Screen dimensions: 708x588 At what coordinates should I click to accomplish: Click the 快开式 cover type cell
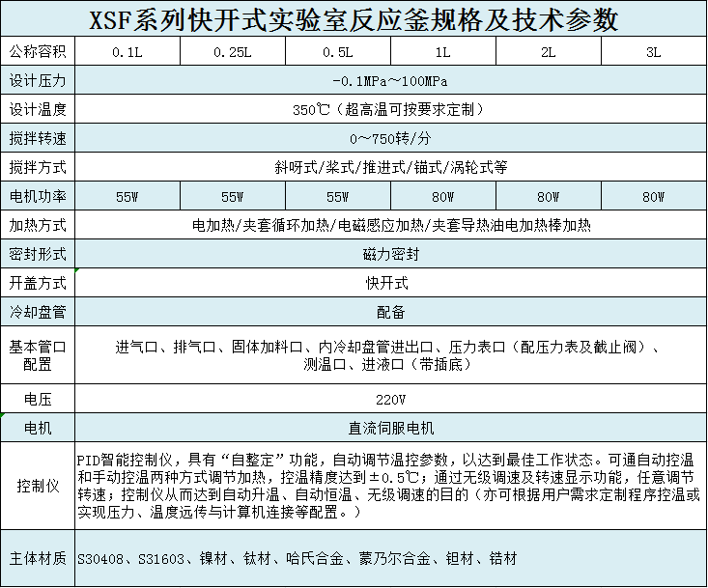(390, 284)
